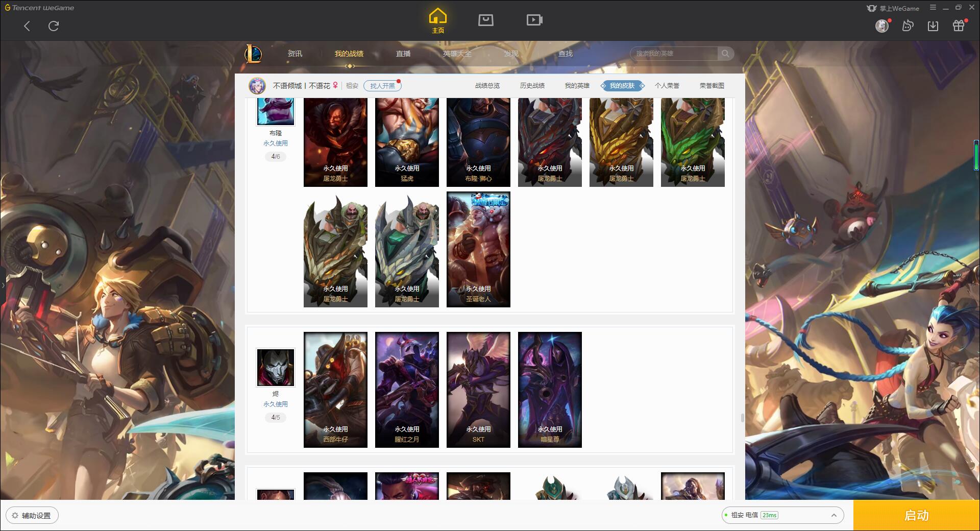This screenshot has height=531, width=980.
Task: Select the 我的战绩 tab
Action: 349,54
